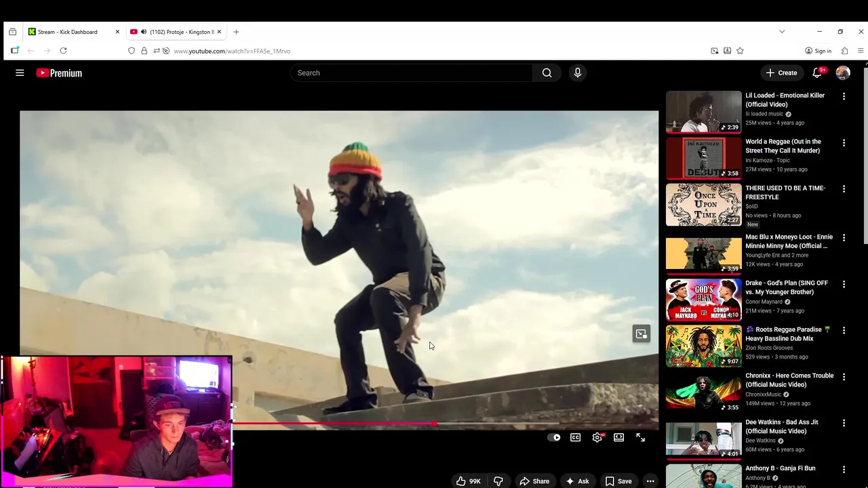868x488 pixels.
Task: Switch to theater mode
Action: point(619,438)
